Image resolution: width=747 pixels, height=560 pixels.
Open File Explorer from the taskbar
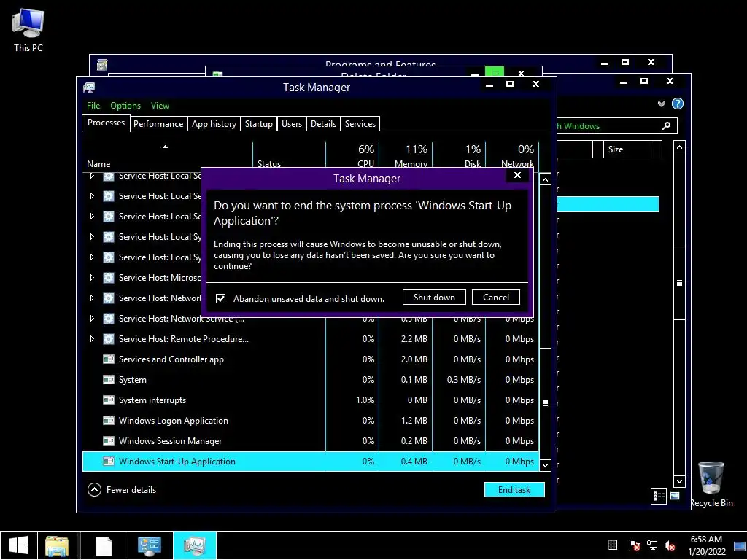point(57,545)
